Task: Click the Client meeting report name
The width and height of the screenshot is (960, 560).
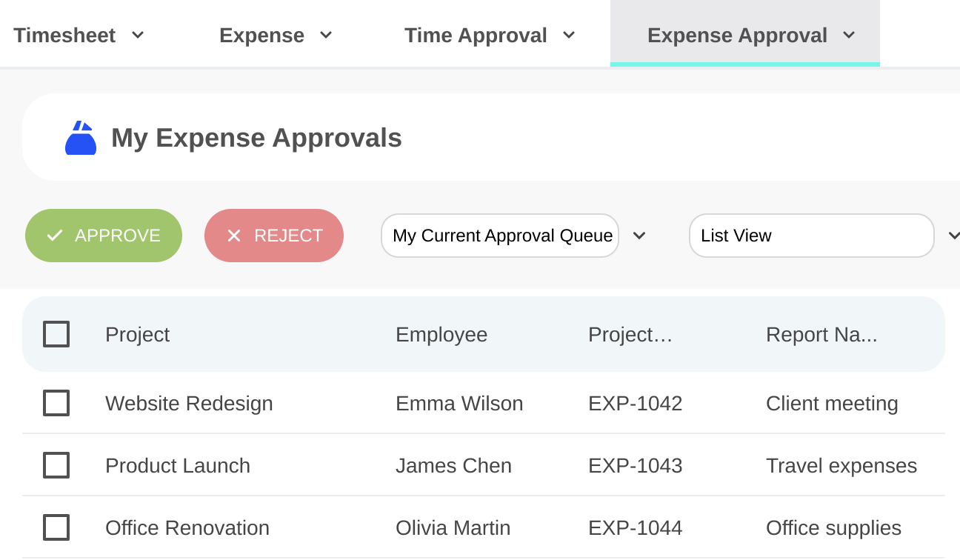Action: (x=832, y=403)
